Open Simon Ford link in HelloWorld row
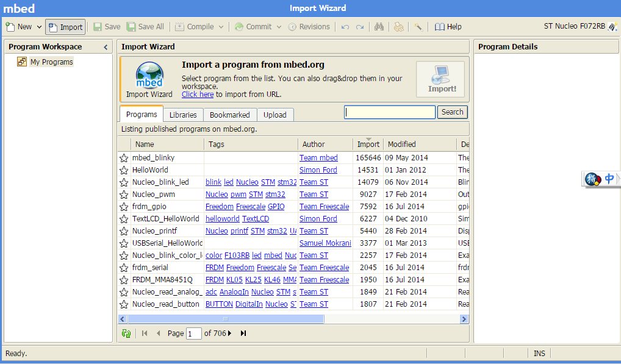This screenshot has width=621, height=364. tap(318, 170)
